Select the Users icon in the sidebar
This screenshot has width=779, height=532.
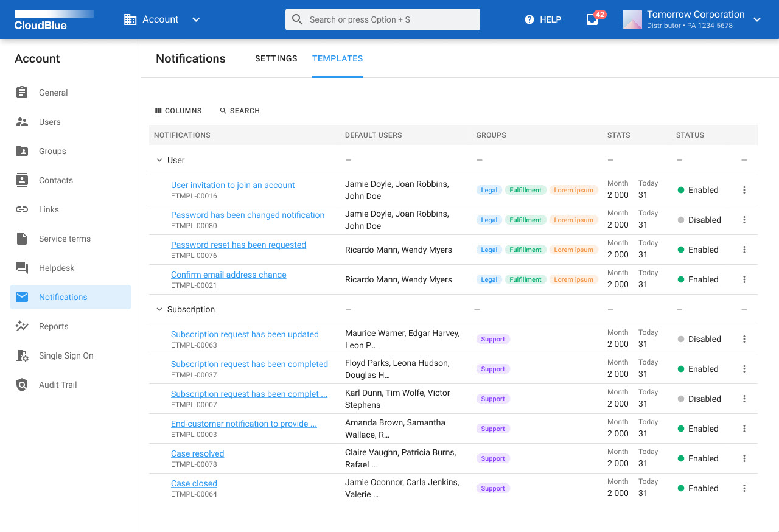click(x=23, y=122)
